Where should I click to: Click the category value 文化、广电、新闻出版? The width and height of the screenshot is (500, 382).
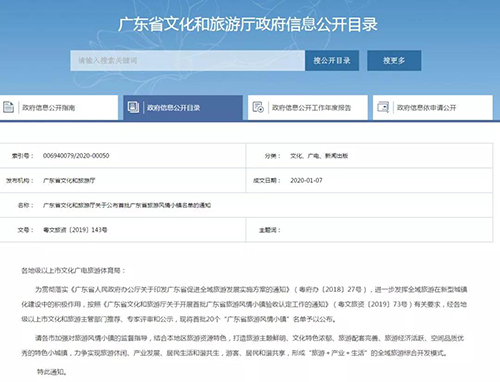(319, 156)
